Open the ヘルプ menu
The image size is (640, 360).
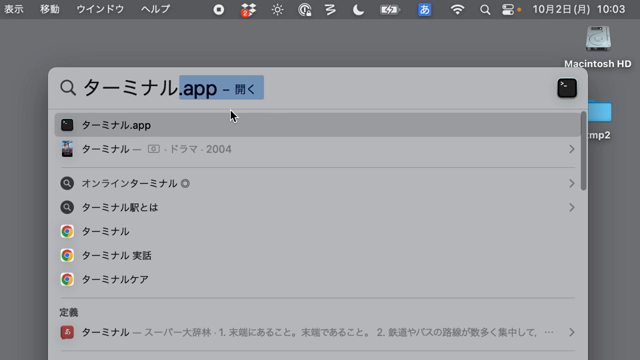pos(156,9)
